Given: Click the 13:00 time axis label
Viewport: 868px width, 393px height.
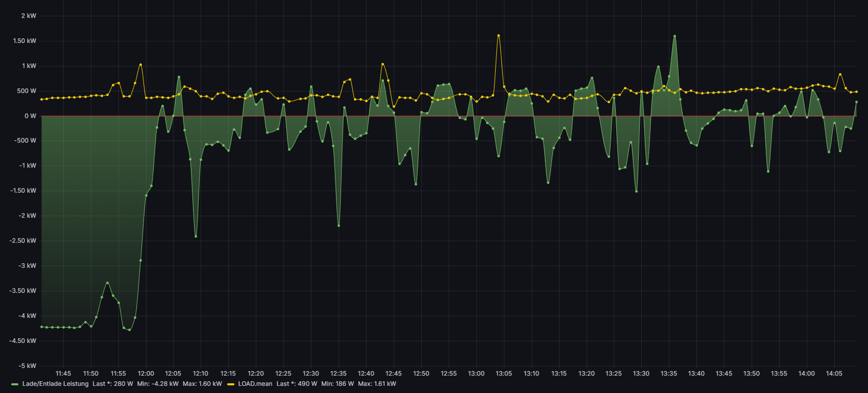Looking at the screenshot, I should [x=476, y=374].
